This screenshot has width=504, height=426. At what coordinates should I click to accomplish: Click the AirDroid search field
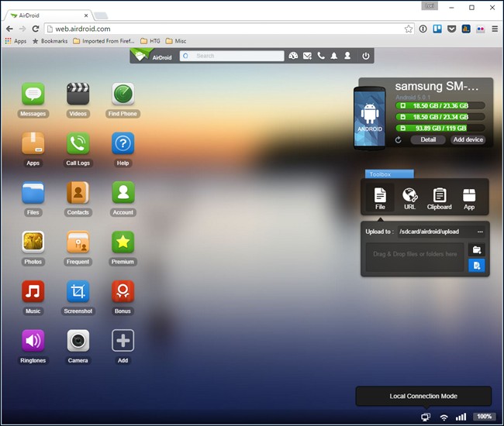[x=232, y=56]
